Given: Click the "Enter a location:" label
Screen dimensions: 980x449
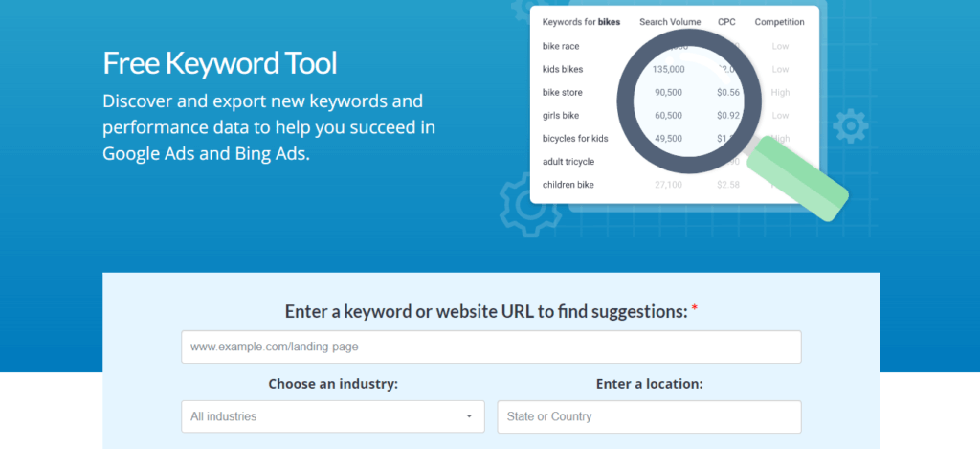Looking at the screenshot, I should pyautogui.click(x=649, y=384).
